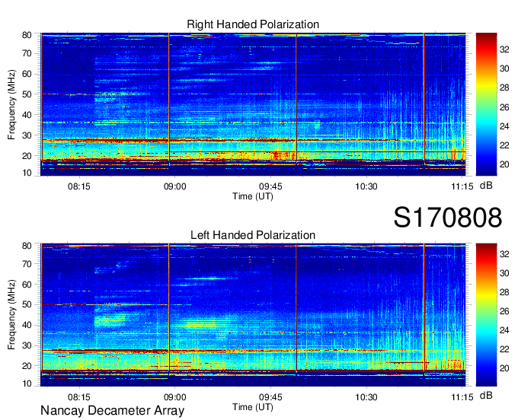Click the 32 value on the bottom colorbar
Viewport: 518px width, 420px height.
(504, 253)
